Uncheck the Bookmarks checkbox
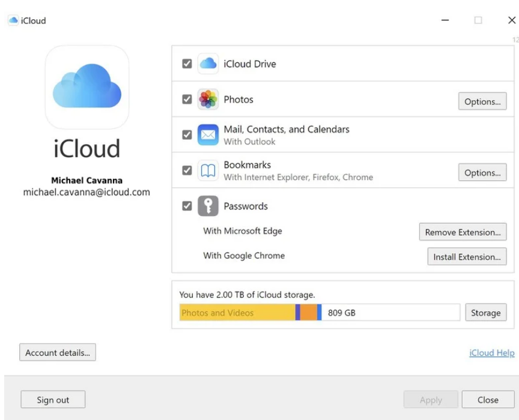This screenshot has width=519, height=420. pyautogui.click(x=187, y=171)
